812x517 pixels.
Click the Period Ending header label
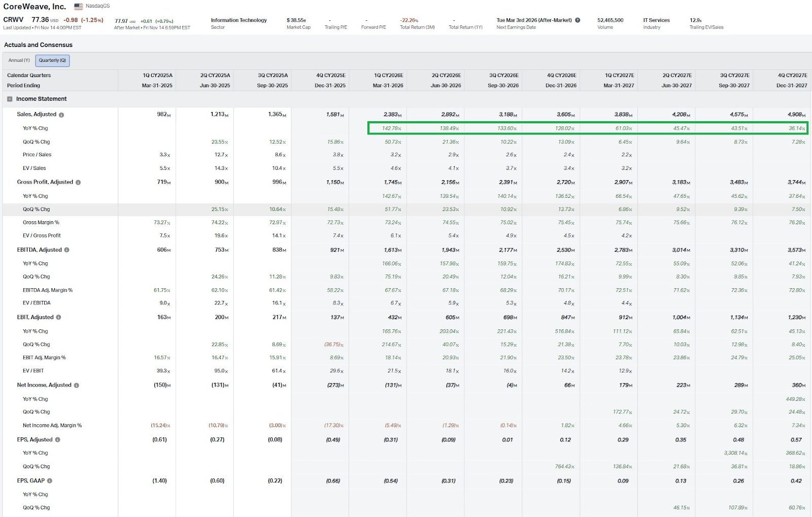[x=23, y=86]
